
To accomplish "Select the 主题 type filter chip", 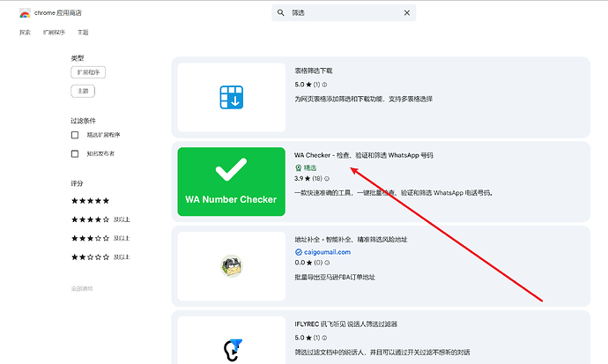I will pyautogui.click(x=83, y=91).
